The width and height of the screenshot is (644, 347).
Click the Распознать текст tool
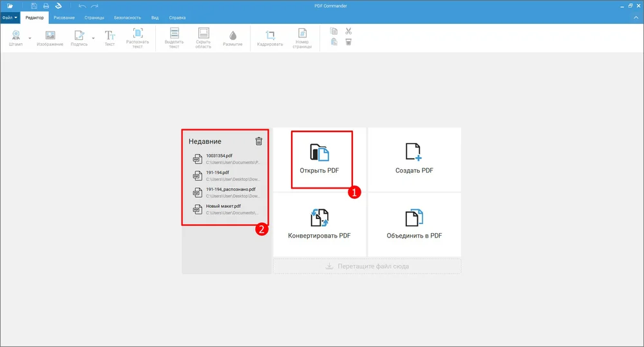138,38
